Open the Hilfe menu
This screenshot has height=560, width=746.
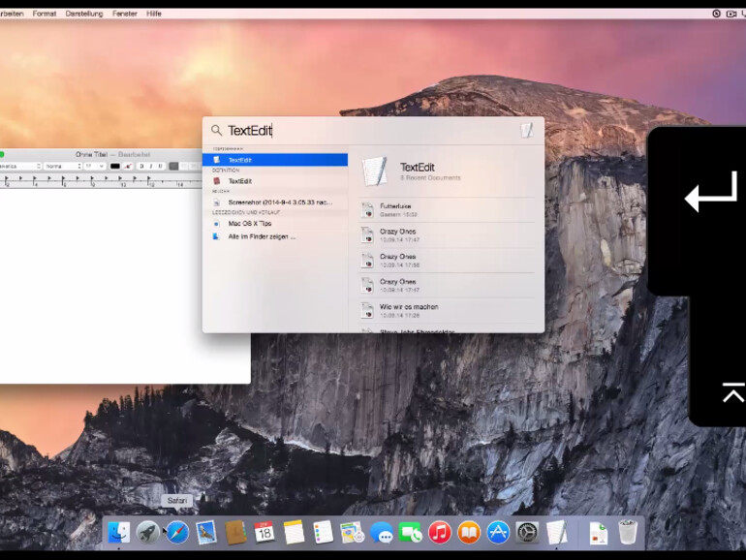pos(154,14)
